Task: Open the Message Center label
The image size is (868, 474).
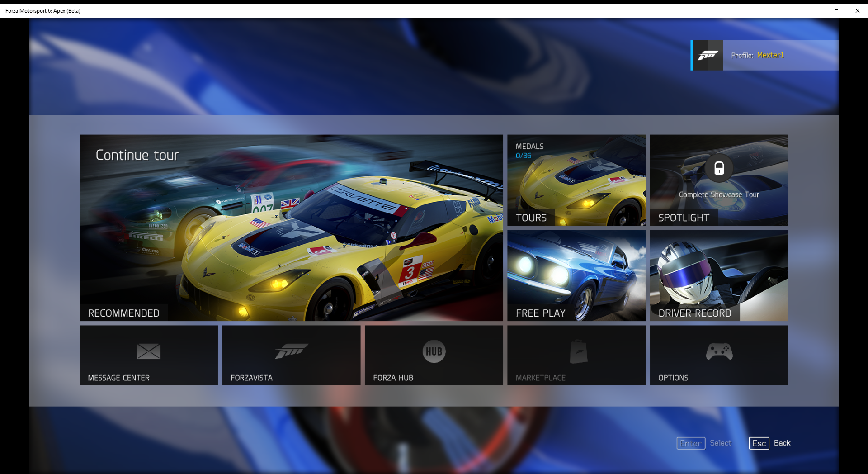Action: tap(118, 378)
